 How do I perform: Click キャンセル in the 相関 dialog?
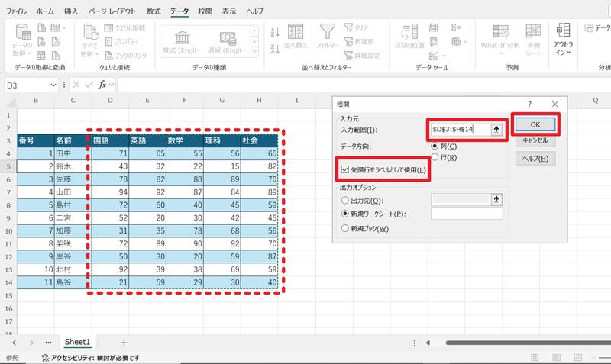[x=535, y=140]
